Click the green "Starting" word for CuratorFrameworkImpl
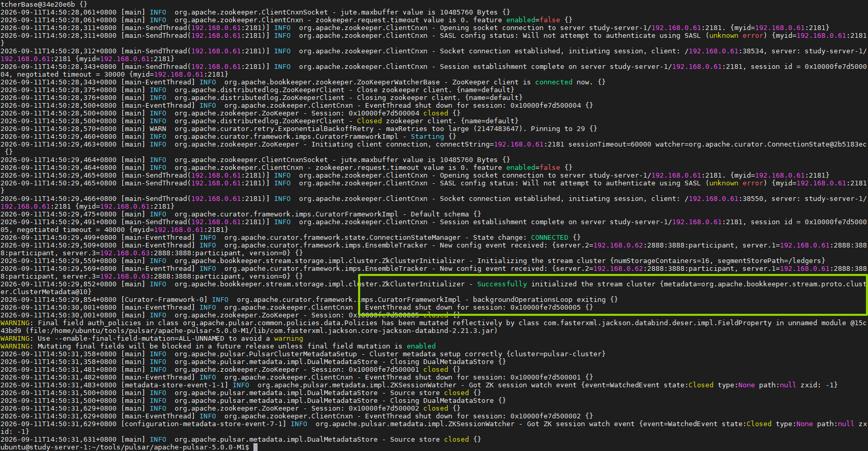This screenshot has width=868, height=451. coord(428,137)
